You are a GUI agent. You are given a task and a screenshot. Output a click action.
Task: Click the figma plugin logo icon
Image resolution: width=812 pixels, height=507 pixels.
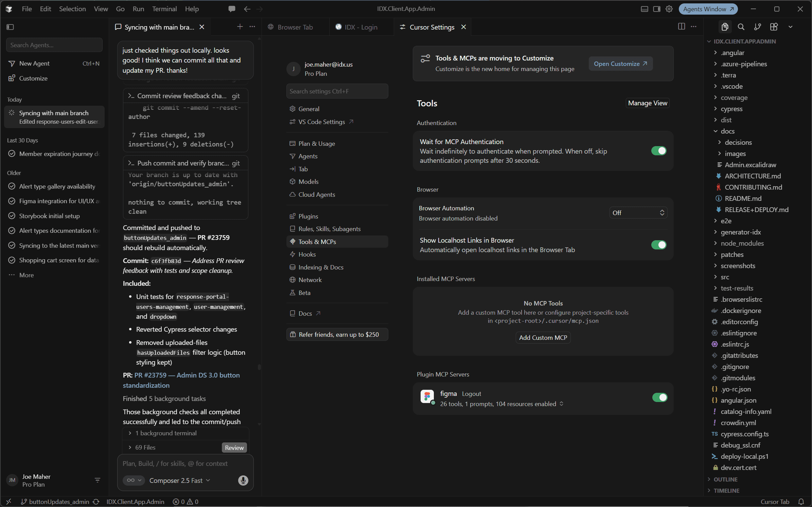427,397
